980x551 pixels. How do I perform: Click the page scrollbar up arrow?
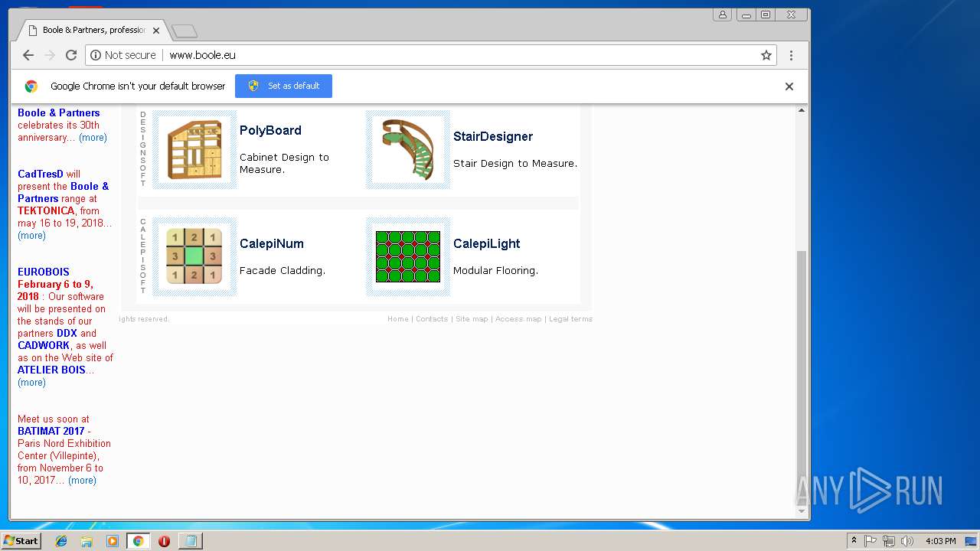[802, 110]
